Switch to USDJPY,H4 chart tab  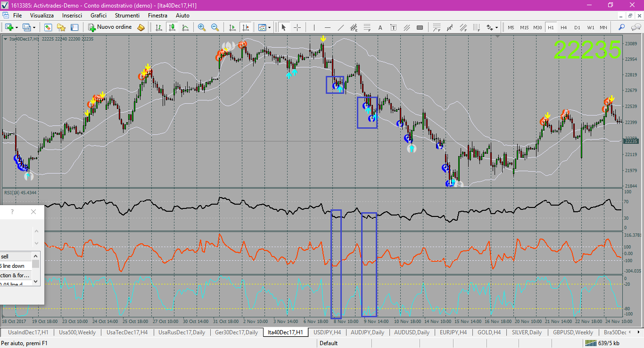coord(327,332)
